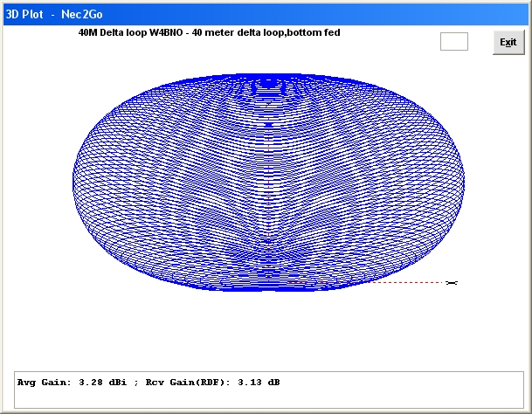Viewport: 532px width, 414px height.
Task: Click the 40M Delta loop W4BNO plot title
Action: tap(209, 32)
